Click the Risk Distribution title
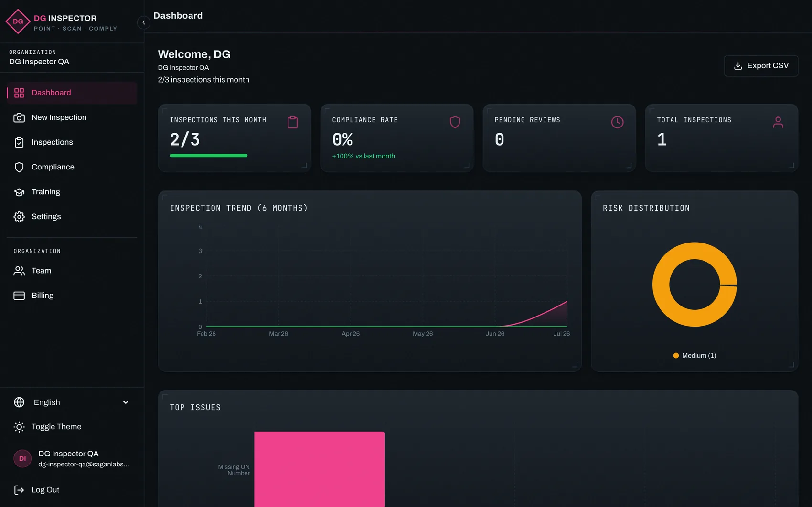Image resolution: width=812 pixels, height=507 pixels. [x=646, y=208]
